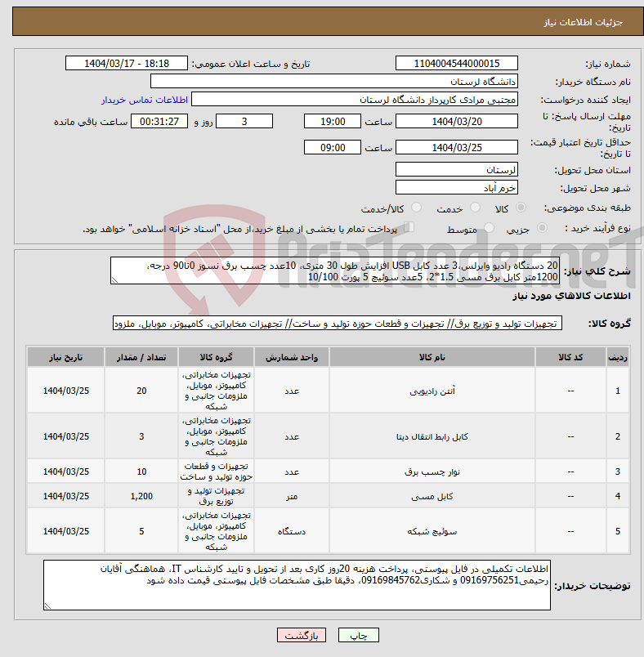Screen dimensions: 644x657
Task: Click the متر unit cell
Action: click(x=292, y=496)
